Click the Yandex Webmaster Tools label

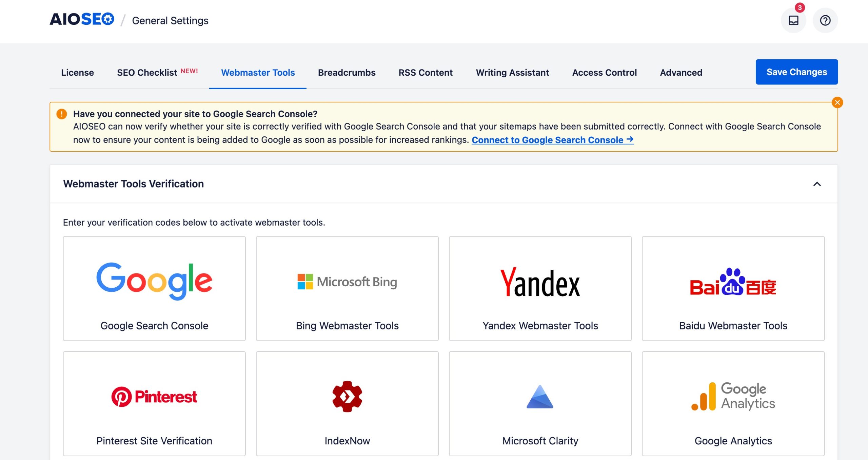(x=540, y=326)
